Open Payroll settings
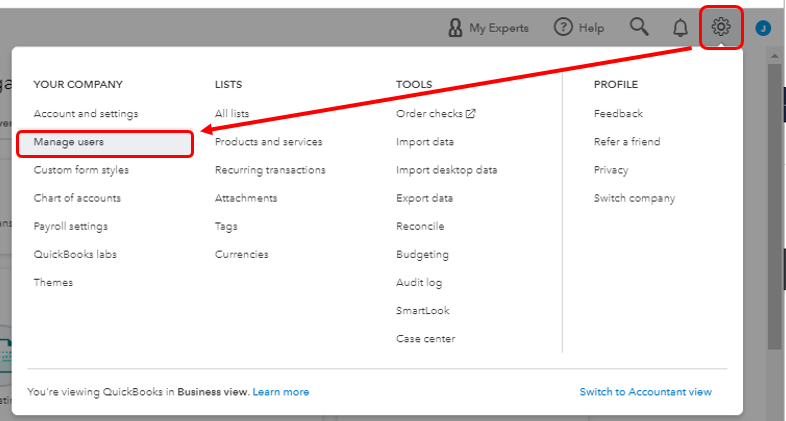The height and width of the screenshot is (421, 786). coord(70,226)
